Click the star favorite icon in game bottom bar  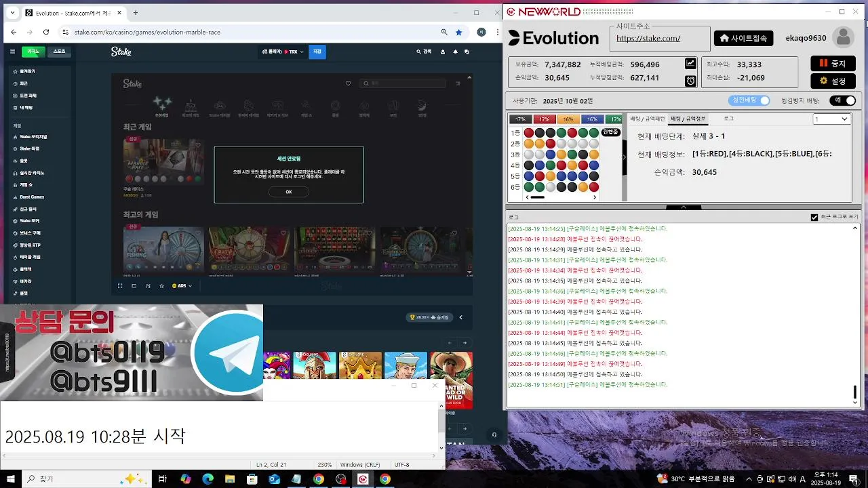[161, 286]
